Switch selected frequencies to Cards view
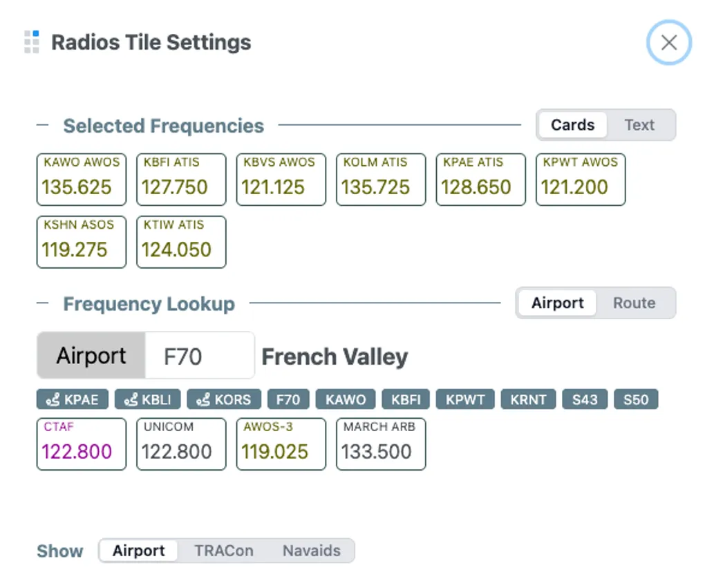 [x=572, y=125]
